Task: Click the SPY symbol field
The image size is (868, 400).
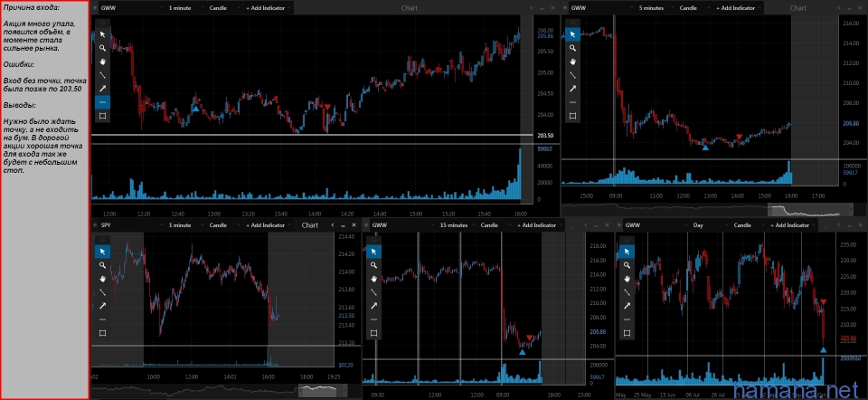Action: [x=130, y=225]
